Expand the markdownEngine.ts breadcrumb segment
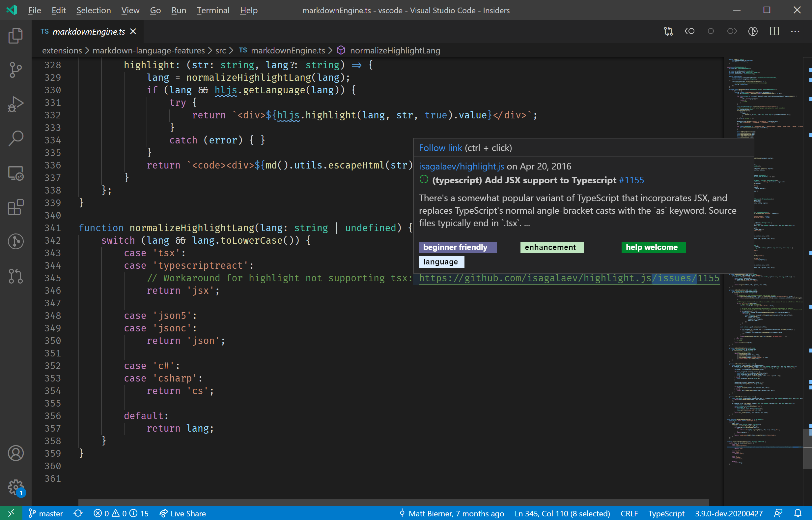812x520 pixels. click(x=289, y=50)
